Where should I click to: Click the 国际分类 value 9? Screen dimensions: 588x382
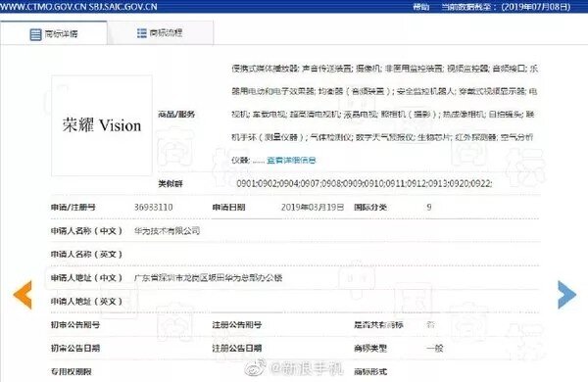[x=429, y=208]
